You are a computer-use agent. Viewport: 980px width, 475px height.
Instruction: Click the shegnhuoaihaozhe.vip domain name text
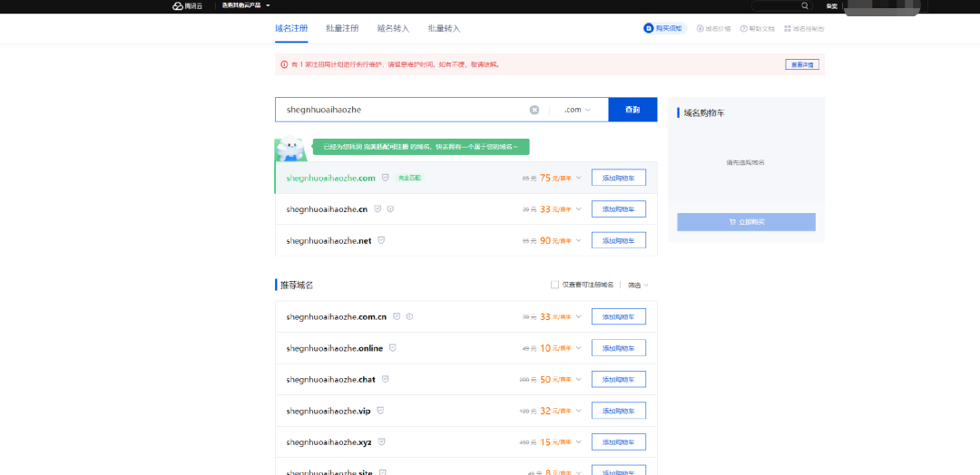(328, 411)
